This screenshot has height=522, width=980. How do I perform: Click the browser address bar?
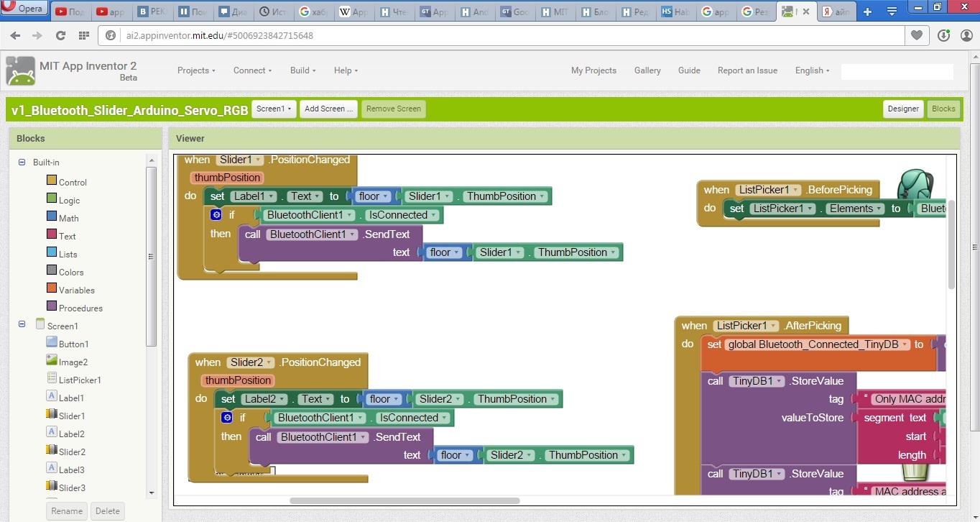(503, 35)
